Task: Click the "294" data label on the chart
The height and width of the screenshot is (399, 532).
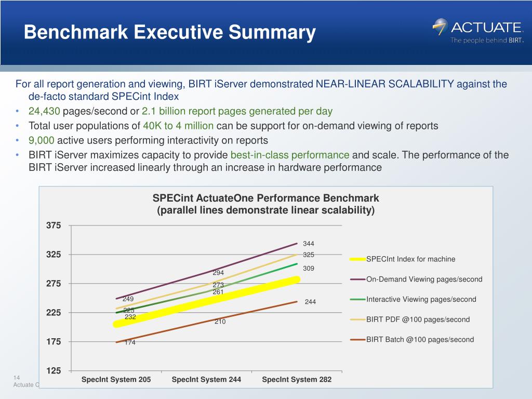Action: (218, 273)
